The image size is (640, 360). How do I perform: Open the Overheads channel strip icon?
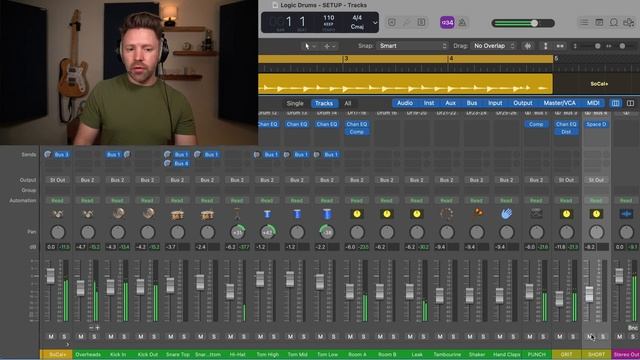tap(87, 214)
